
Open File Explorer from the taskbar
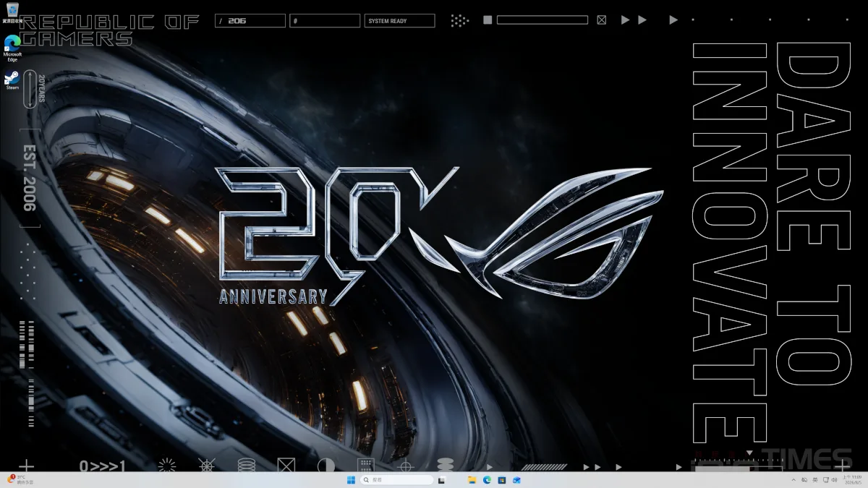[x=472, y=480]
